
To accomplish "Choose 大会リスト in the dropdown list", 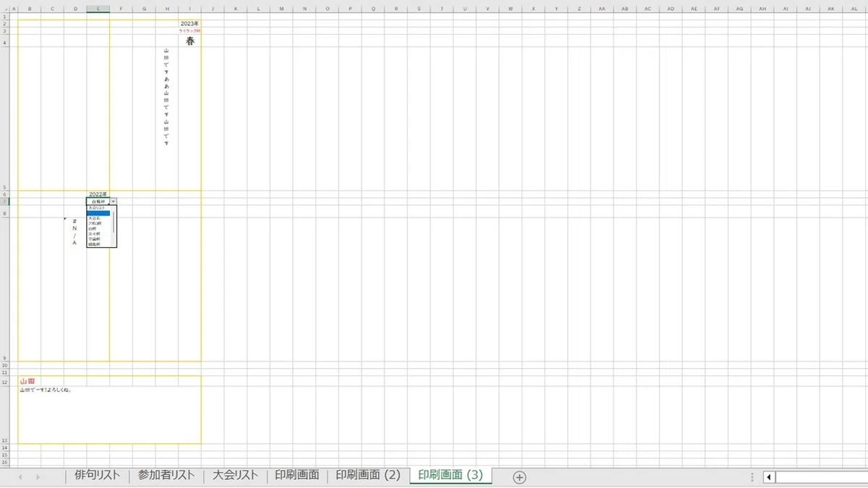I will coord(99,207).
